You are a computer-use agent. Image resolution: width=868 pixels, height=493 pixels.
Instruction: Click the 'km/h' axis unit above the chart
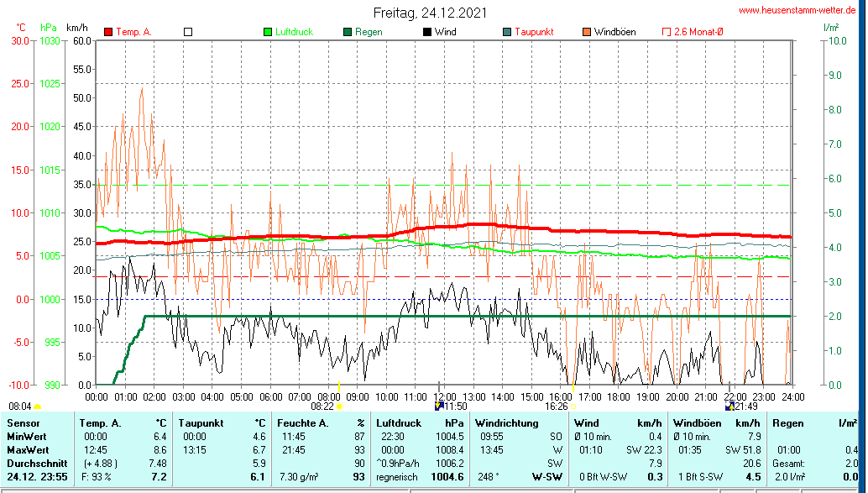point(77,28)
